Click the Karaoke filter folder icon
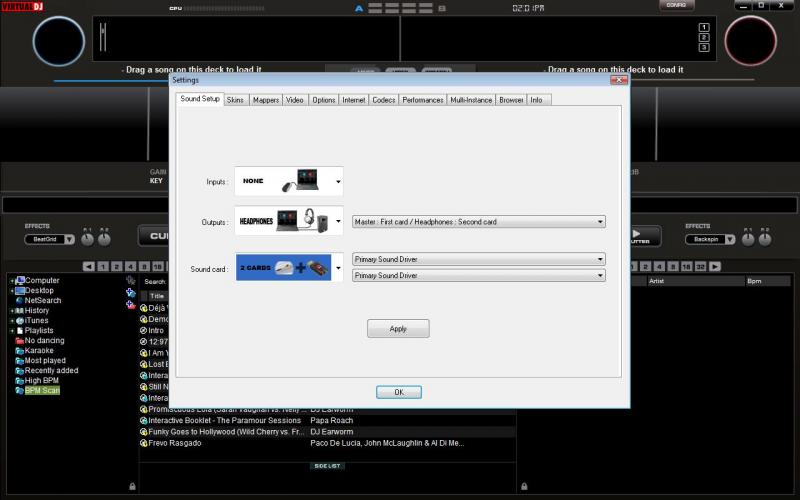 tap(20, 350)
